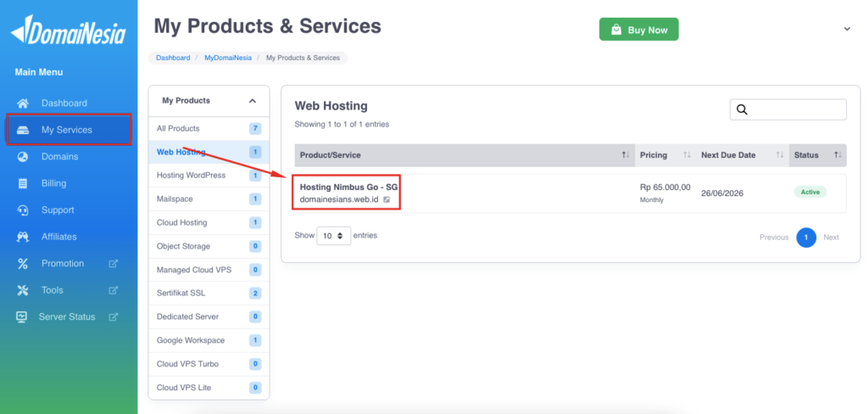The height and width of the screenshot is (414, 868).
Task: Open Hosting Nimbus Go - SG service
Action: point(348,187)
